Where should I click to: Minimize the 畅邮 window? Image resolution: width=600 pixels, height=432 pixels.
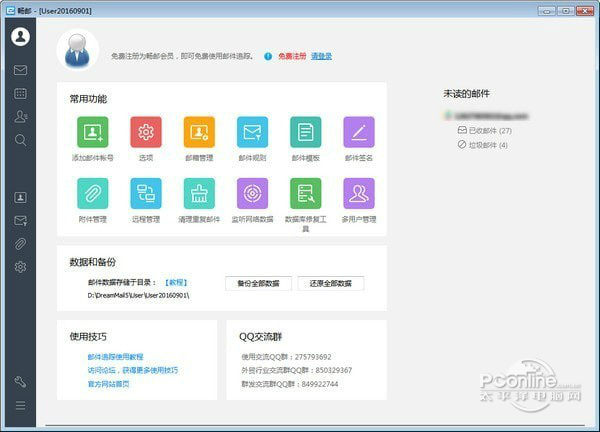546,11
